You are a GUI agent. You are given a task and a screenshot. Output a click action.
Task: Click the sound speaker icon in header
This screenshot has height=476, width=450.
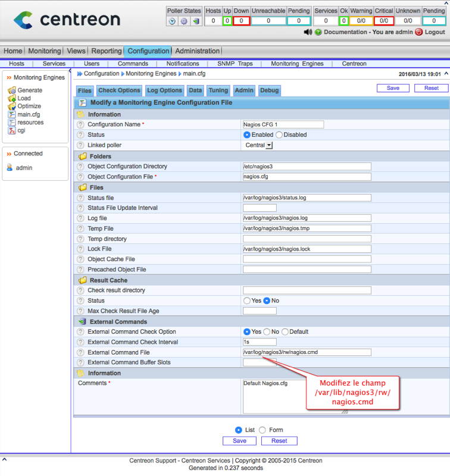coord(307,32)
